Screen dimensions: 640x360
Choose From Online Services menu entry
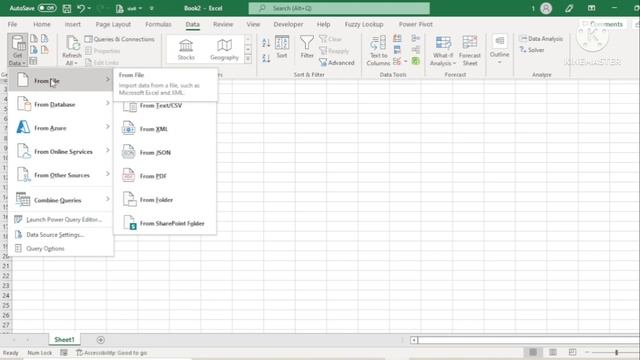60,151
